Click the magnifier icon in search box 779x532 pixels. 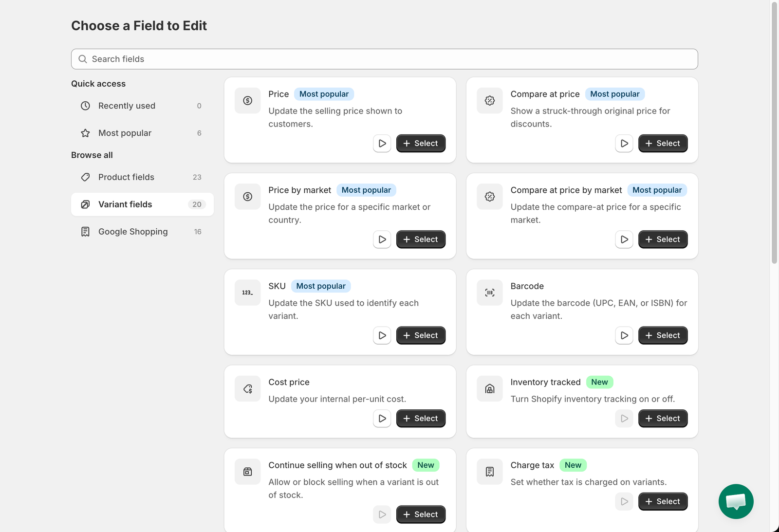pos(83,59)
